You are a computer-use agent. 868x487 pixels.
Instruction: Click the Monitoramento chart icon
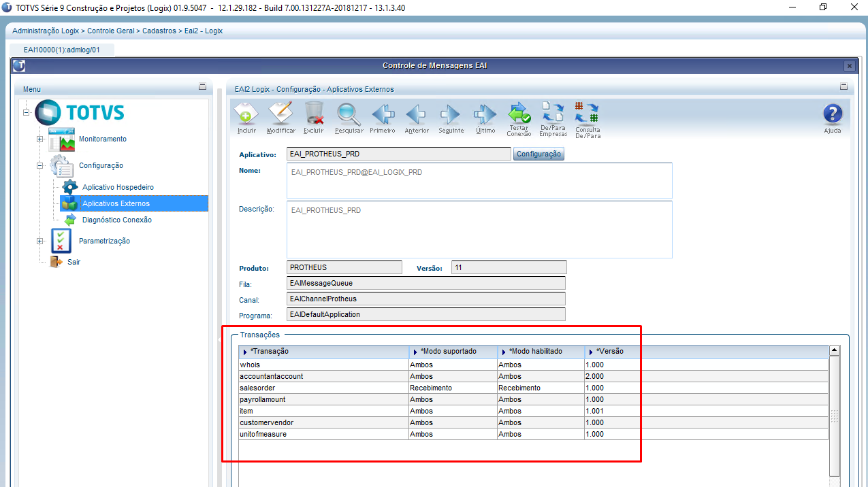61,139
